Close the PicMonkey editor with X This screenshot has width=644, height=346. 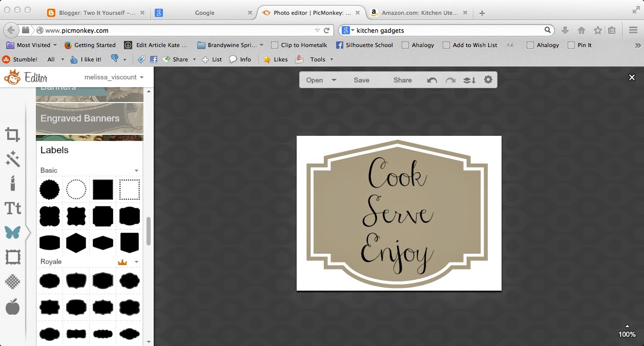click(x=632, y=77)
